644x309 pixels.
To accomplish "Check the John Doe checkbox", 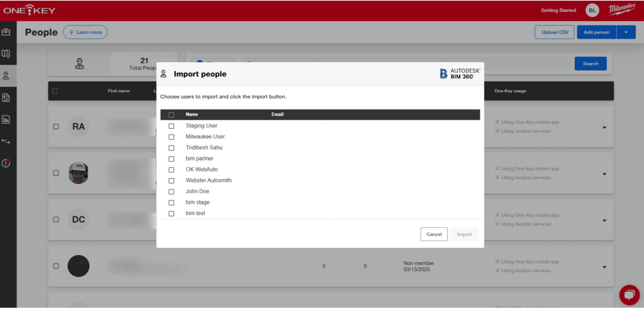I will pos(171,192).
